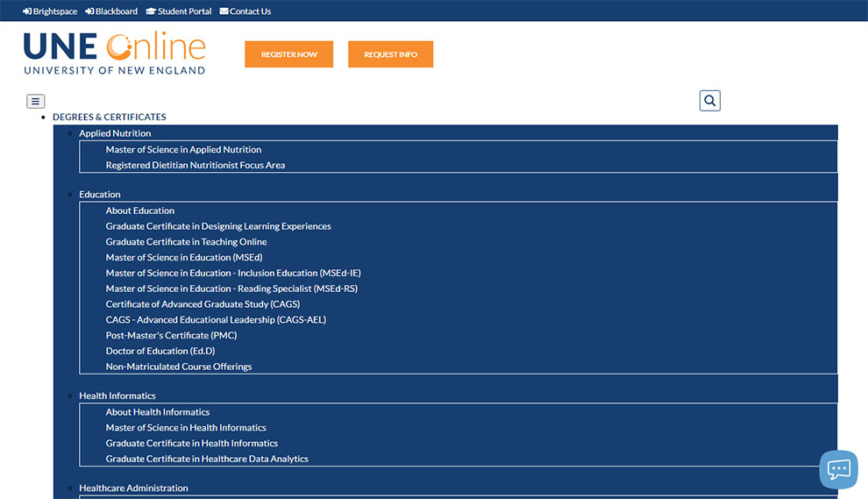Image resolution: width=868 pixels, height=499 pixels.
Task: Select Graduate Certificate in Teaching Online
Action: tap(186, 241)
